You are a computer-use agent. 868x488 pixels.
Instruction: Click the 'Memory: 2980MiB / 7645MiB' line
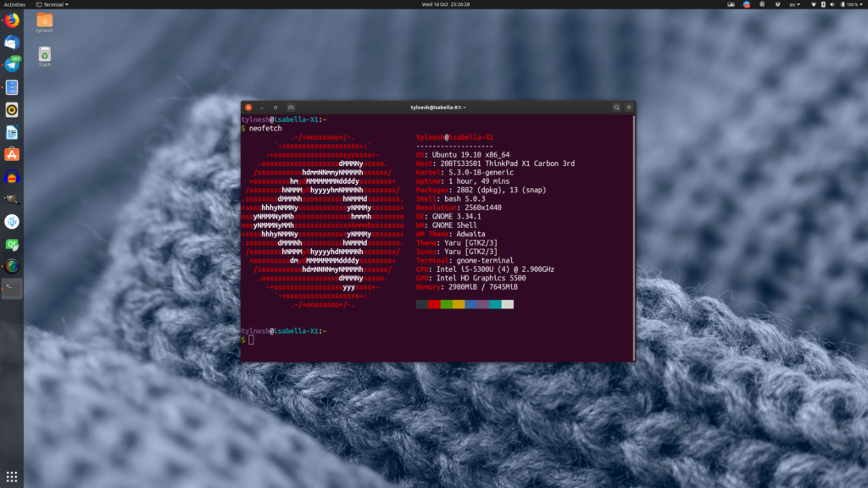point(467,287)
